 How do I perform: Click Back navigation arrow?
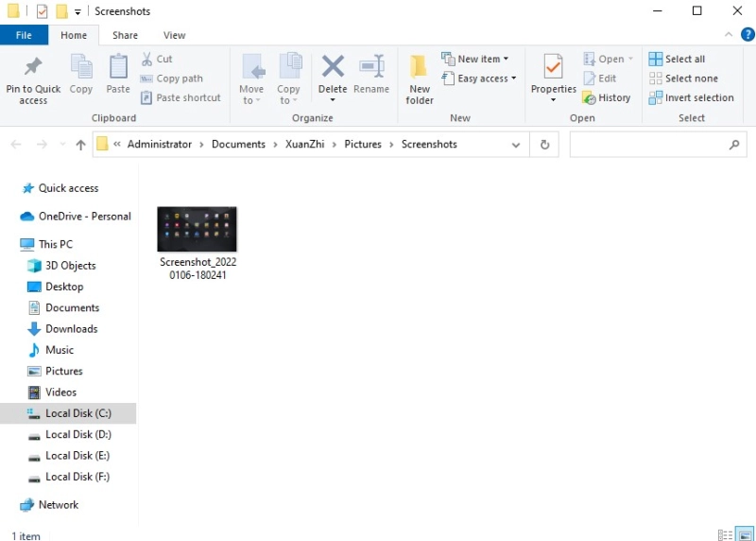pyautogui.click(x=16, y=145)
